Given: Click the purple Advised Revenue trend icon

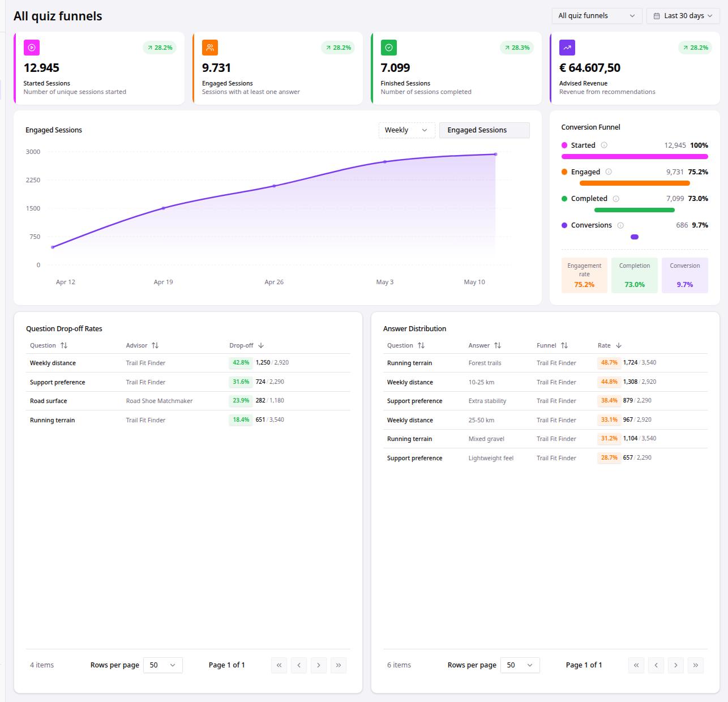Looking at the screenshot, I should point(567,48).
